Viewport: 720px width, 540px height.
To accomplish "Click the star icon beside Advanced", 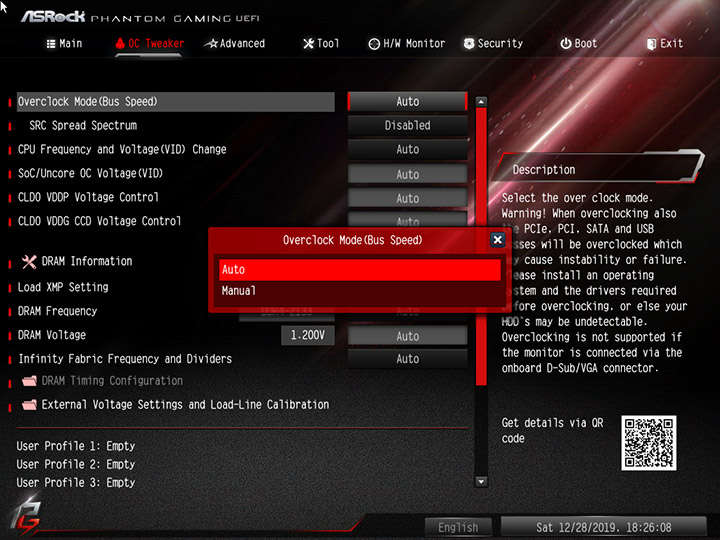I will pyautogui.click(x=211, y=44).
